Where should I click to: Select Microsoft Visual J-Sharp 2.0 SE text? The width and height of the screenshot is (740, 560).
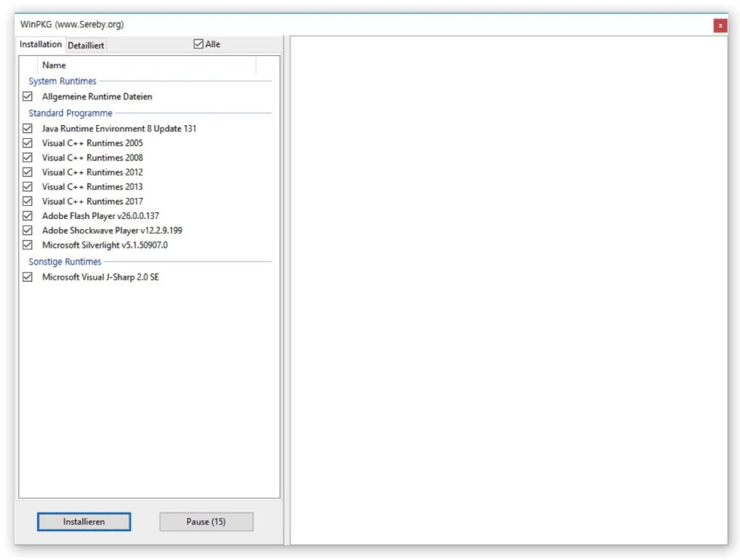pyautogui.click(x=100, y=277)
